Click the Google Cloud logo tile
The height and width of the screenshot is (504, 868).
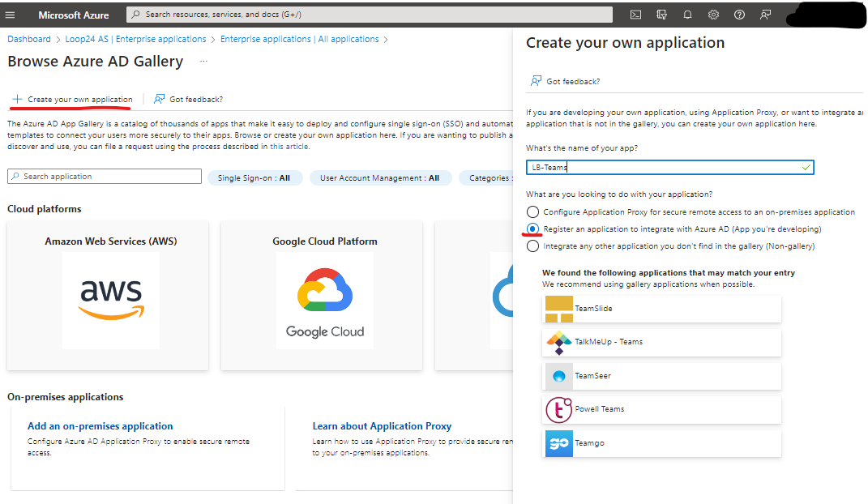pos(325,301)
